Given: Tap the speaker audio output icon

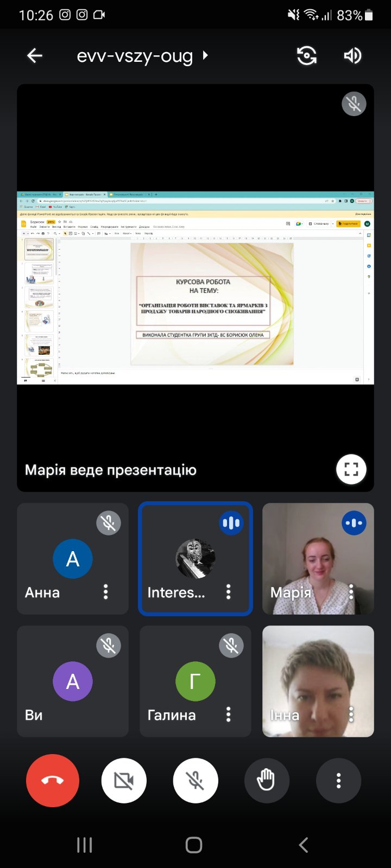Looking at the screenshot, I should (x=352, y=55).
